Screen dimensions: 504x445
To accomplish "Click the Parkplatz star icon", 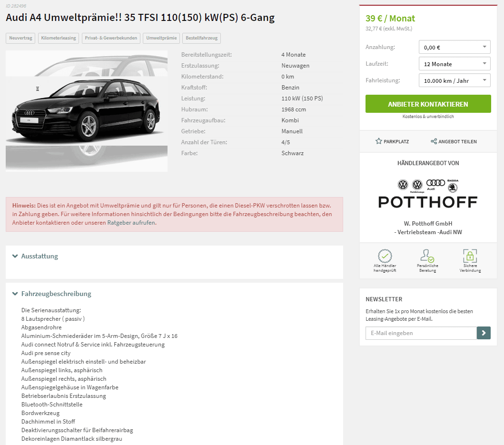I will (x=379, y=141).
